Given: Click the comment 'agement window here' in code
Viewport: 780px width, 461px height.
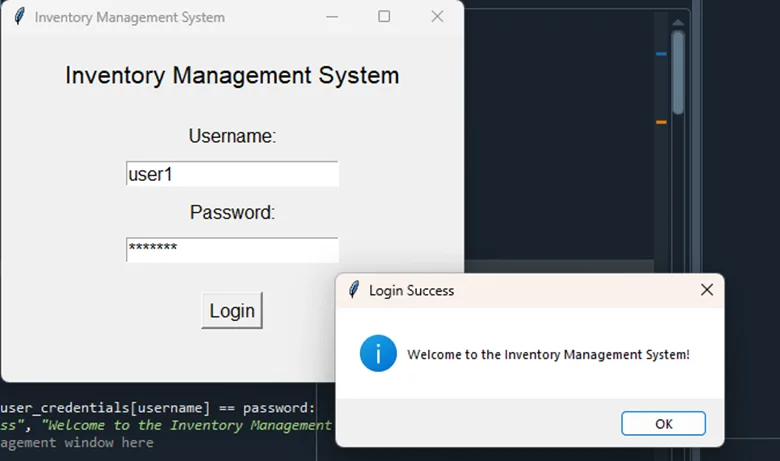Looking at the screenshot, I should (x=77, y=443).
